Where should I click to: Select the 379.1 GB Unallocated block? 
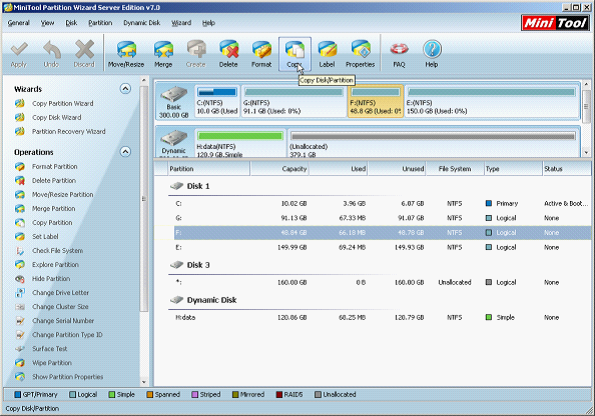(433, 143)
